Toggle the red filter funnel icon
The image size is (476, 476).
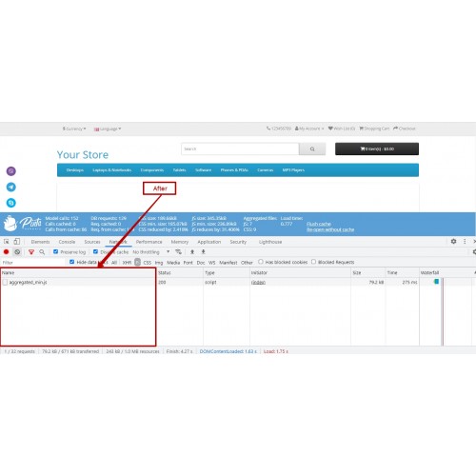tap(31, 252)
